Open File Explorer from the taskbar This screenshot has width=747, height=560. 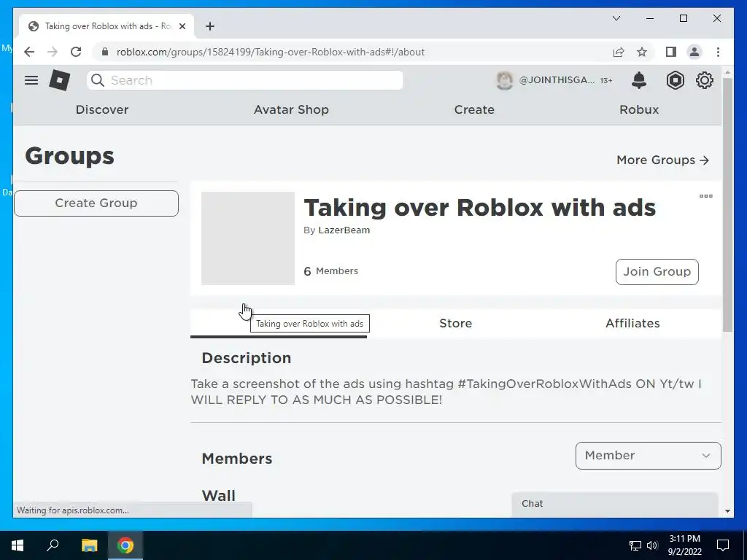(x=89, y=545)
